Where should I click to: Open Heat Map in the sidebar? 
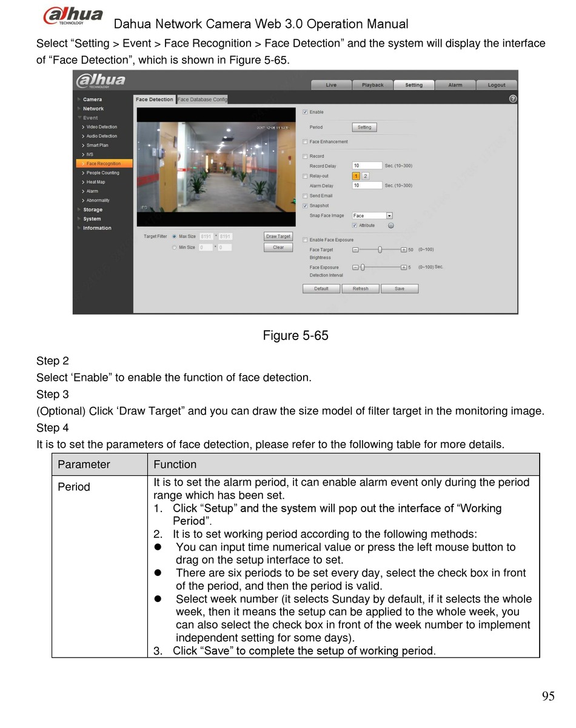point(95,182)
